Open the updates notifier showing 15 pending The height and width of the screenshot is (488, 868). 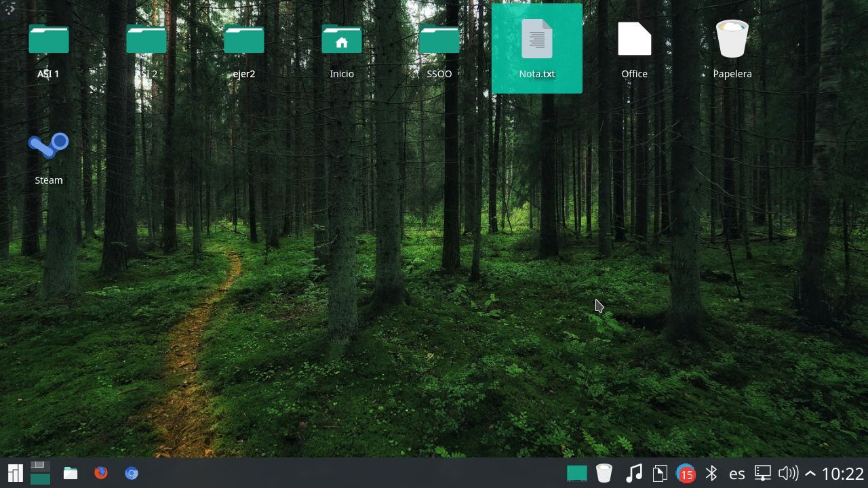coord(686,473)
